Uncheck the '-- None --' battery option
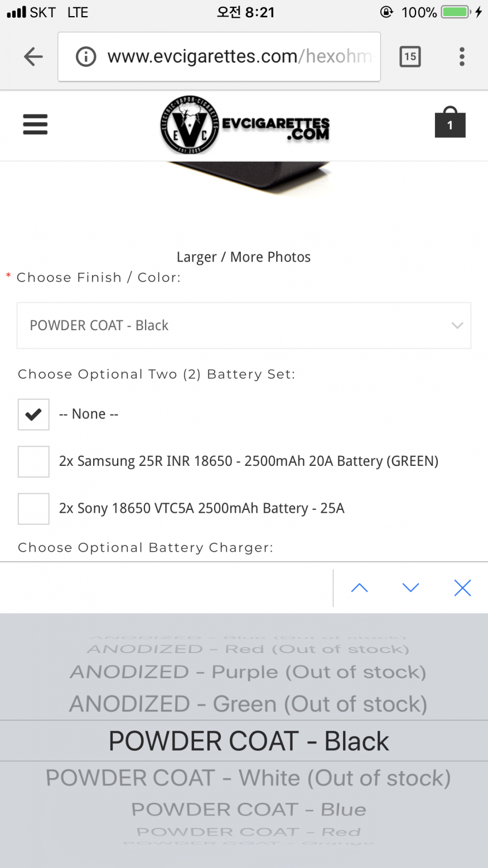This screenshot has width=488, height=868. 33,414
